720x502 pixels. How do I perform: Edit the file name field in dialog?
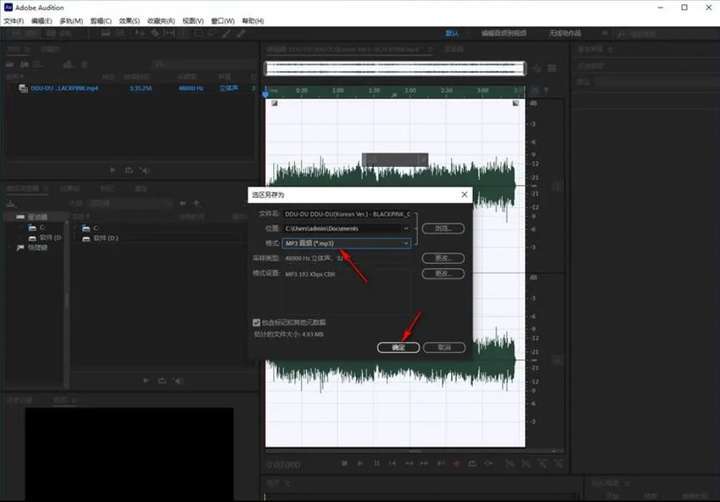[347, 214]
